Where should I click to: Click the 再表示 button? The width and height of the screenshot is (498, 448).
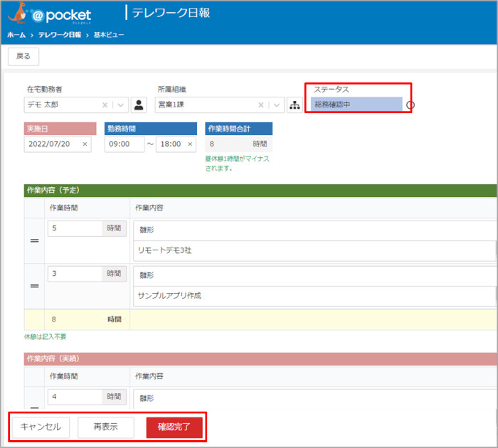coord(106,427)
